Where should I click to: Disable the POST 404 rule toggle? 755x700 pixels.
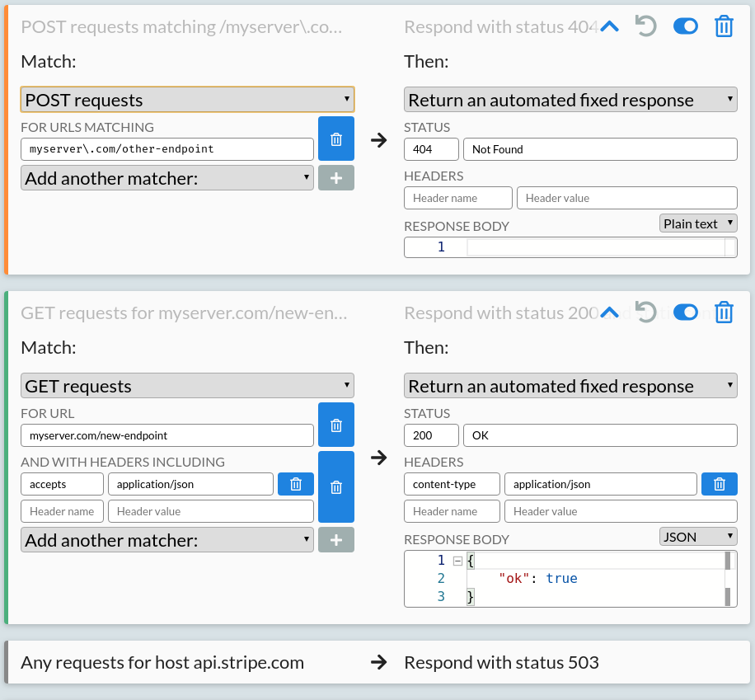click(686, 26)
